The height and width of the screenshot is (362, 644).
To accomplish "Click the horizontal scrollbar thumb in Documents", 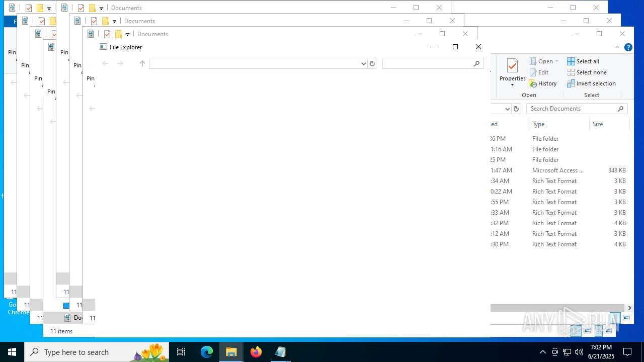I will pos(557,308).
